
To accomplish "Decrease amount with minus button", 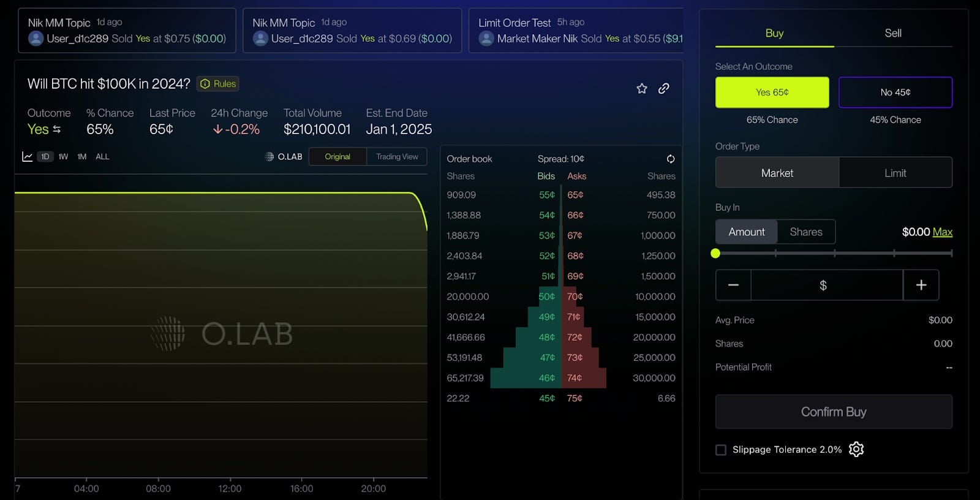I will pos(733,285).
